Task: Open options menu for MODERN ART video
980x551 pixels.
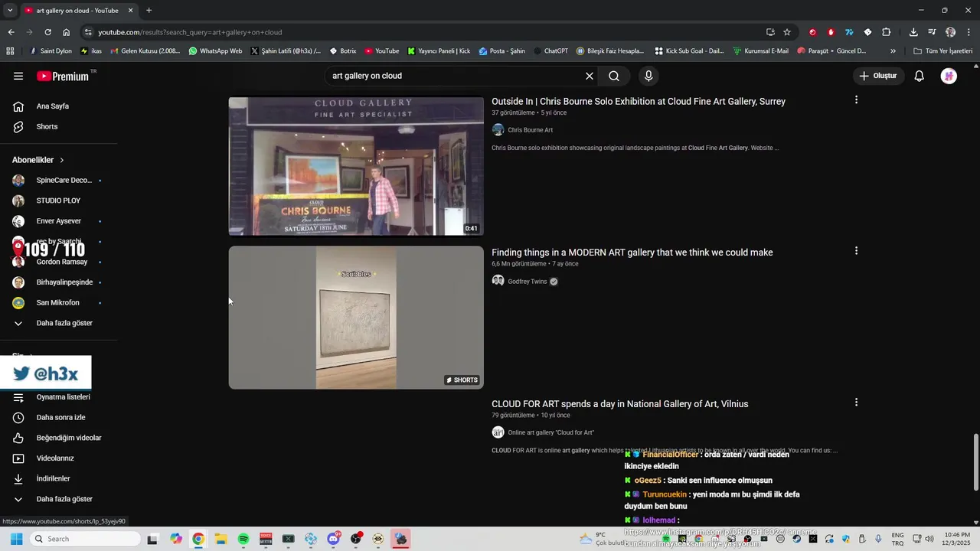Action: point(856,251)
